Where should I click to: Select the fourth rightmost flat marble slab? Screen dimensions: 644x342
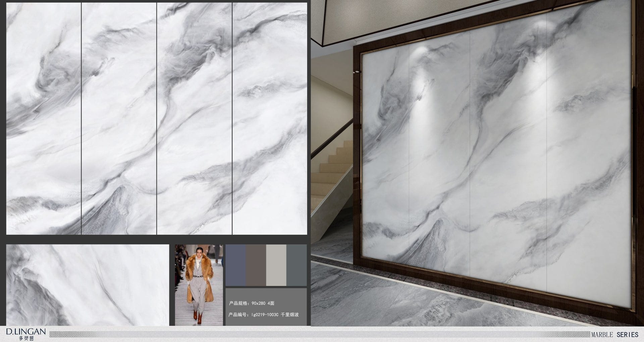(x=270, y=119)
